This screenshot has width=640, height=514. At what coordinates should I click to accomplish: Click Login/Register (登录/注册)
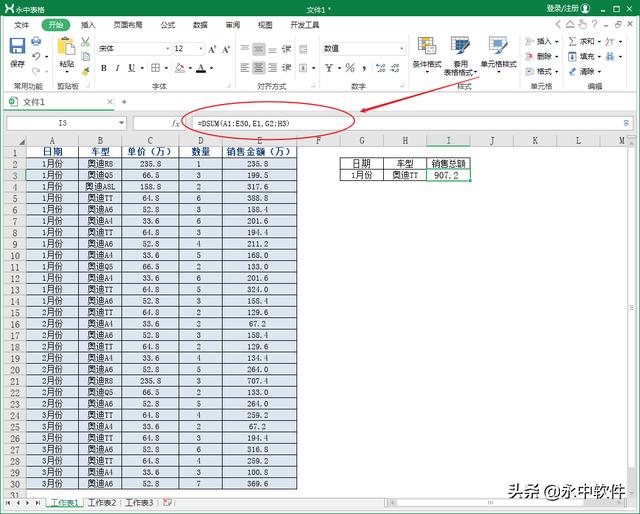click(x=568, y=9)
